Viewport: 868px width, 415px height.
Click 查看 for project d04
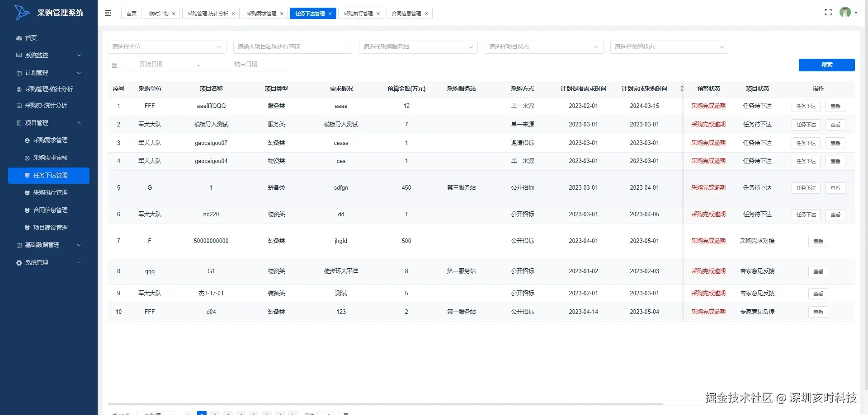click(818, 312)
